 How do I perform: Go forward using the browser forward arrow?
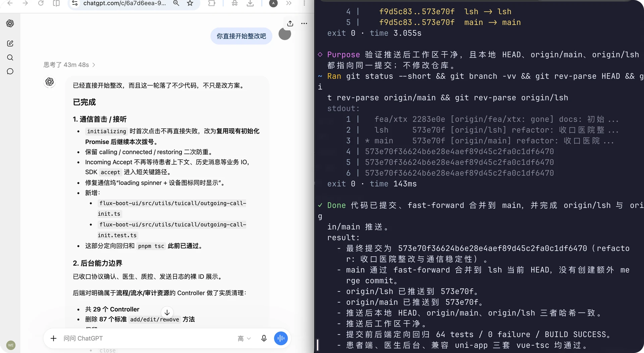point(25,3)
